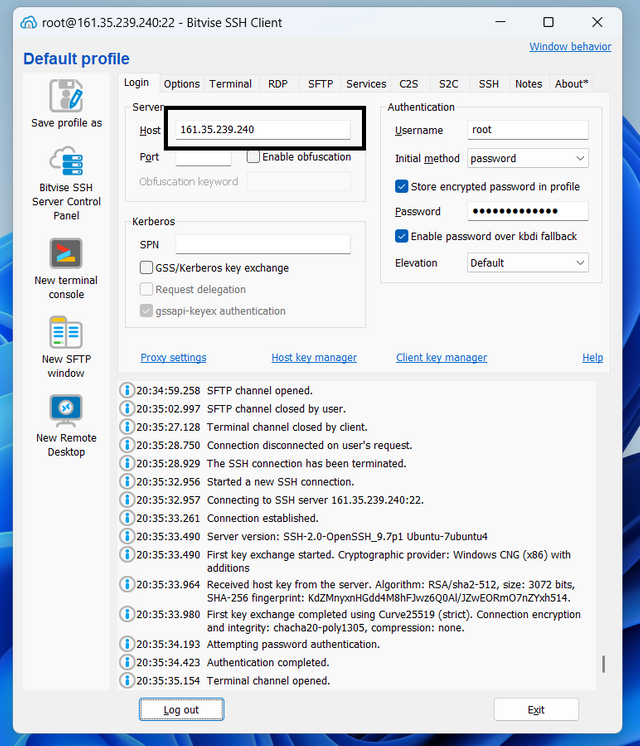
Task: Click info icon for 'Terminal channel closed by client'
Action: pos(127,426)
